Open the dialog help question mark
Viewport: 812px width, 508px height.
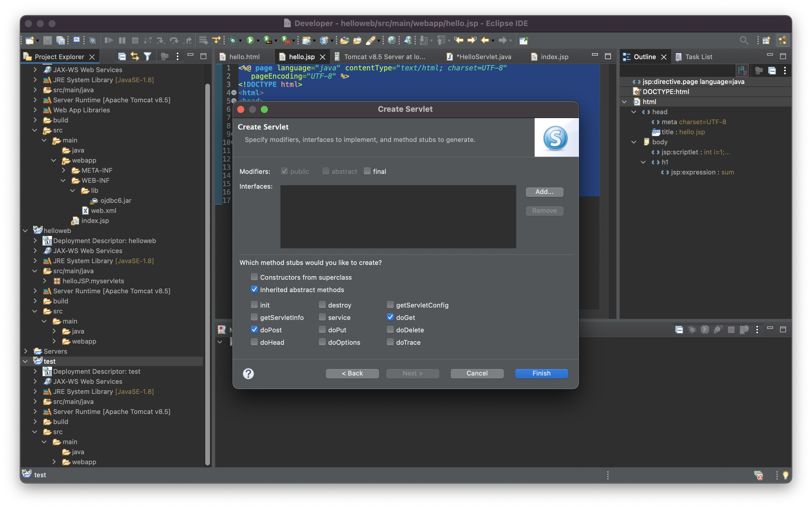coord(248,373)
